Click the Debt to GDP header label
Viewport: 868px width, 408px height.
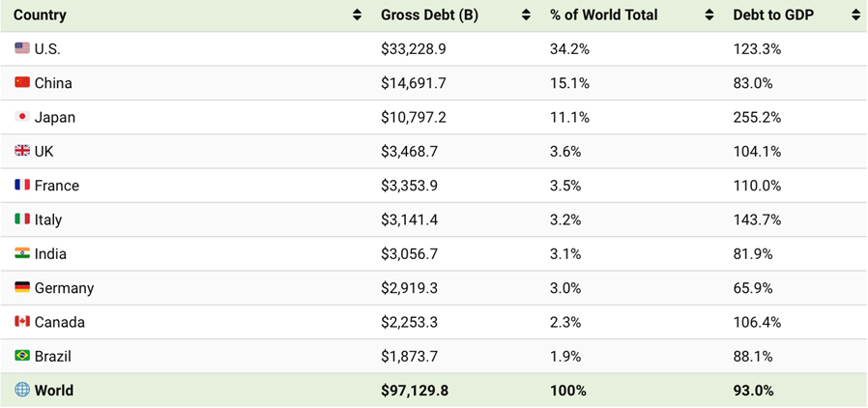point(773,15)
